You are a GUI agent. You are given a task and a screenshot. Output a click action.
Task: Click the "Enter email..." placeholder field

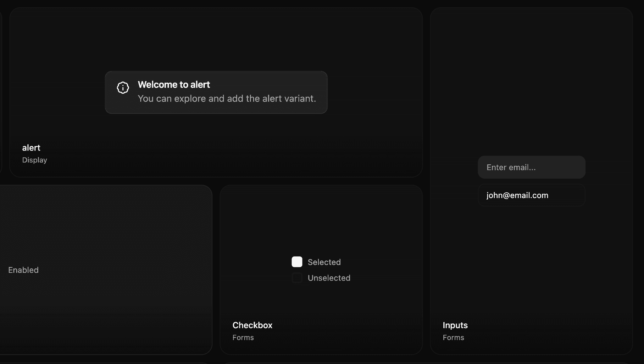pyautogui.click(x=531, y=167)
